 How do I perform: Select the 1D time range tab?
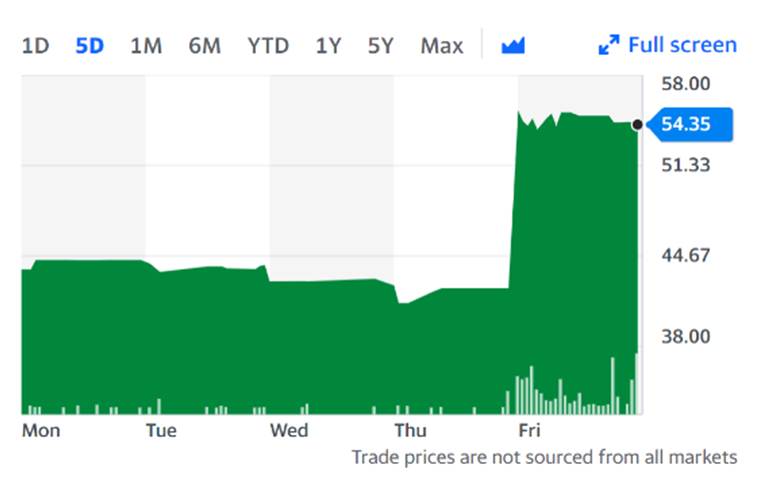35,46
